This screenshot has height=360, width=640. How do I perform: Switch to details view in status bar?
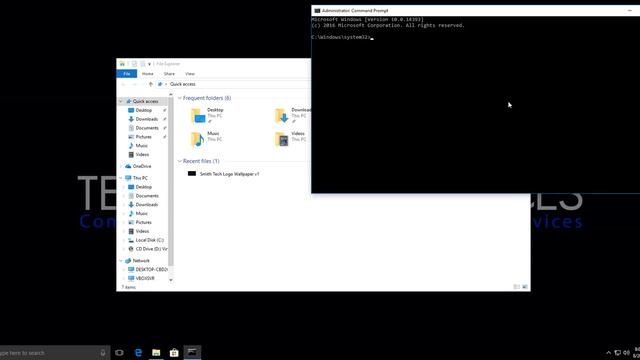tap(516, 287)
